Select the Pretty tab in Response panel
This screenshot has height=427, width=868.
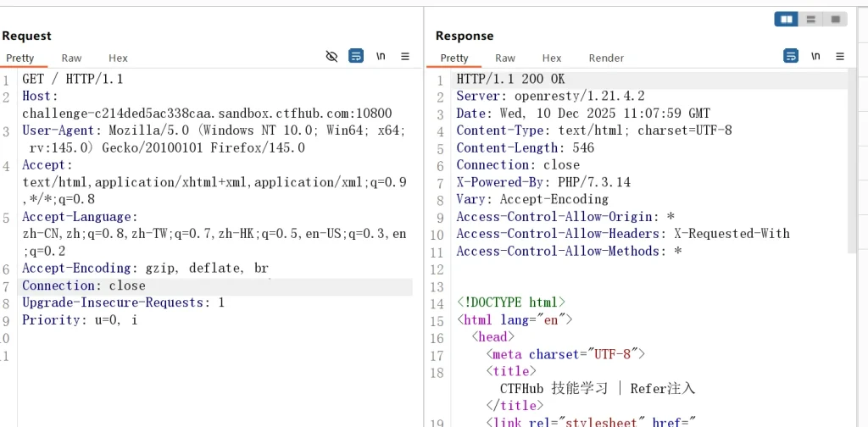(x=454, y=58)
